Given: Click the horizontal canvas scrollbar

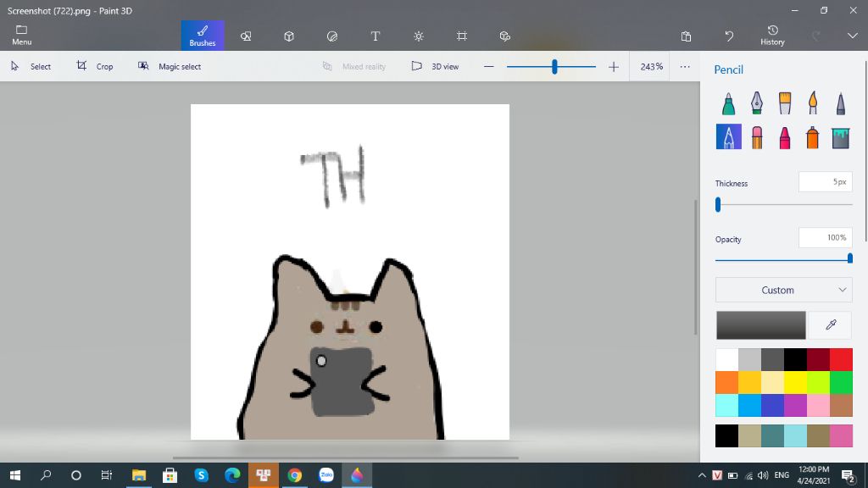Looking at the screenshot, I should [x=346, y=458].
